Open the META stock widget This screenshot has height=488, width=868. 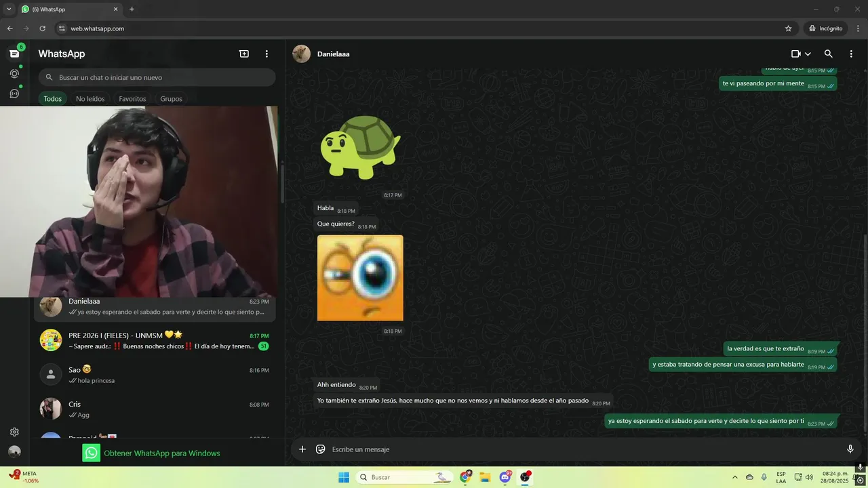[24, 477]
